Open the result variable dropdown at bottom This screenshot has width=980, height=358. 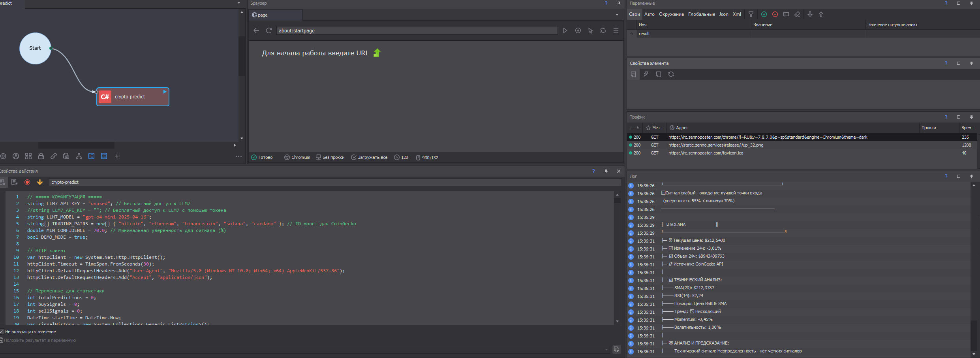pos(606,349)
